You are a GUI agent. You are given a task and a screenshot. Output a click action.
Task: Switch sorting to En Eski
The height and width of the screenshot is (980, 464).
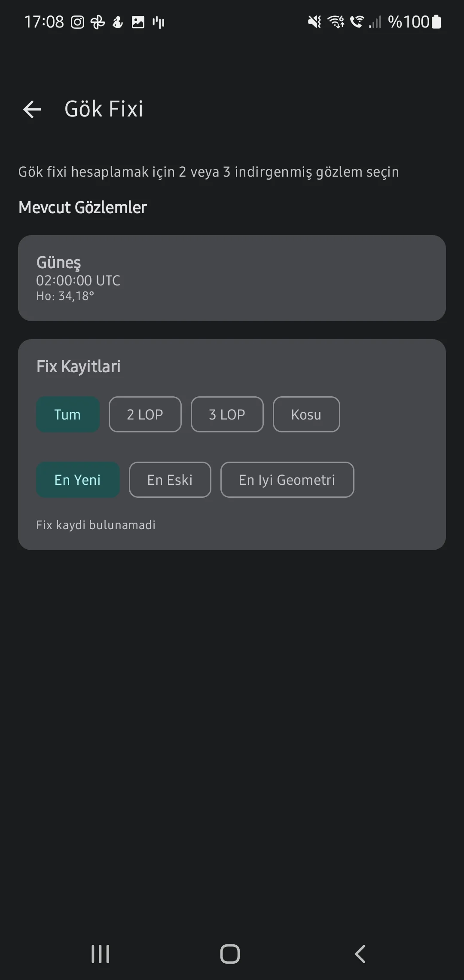click(170, 480)
